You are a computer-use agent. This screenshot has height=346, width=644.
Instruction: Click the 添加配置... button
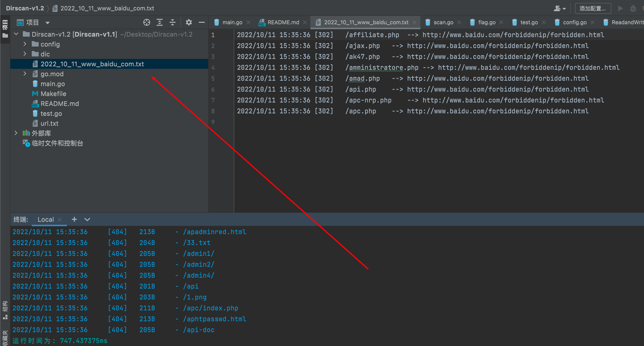(593, 8)
